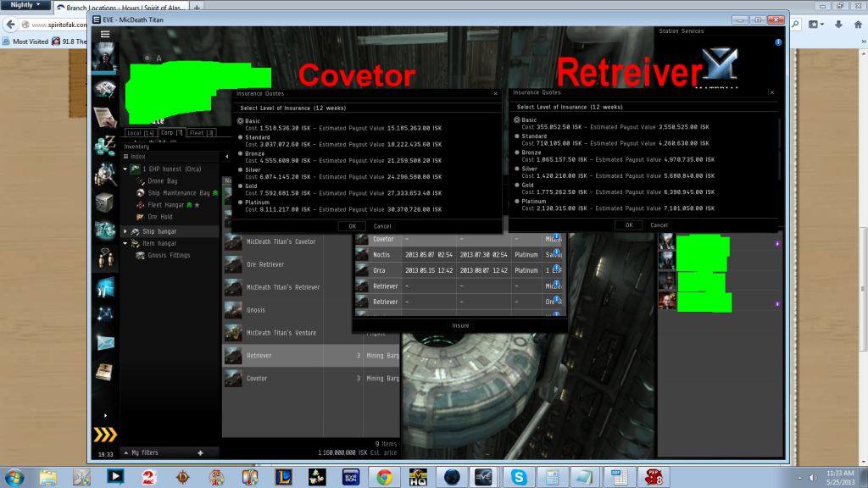Click the Chrome icon in Windows taskbar

tap(383, 476)
